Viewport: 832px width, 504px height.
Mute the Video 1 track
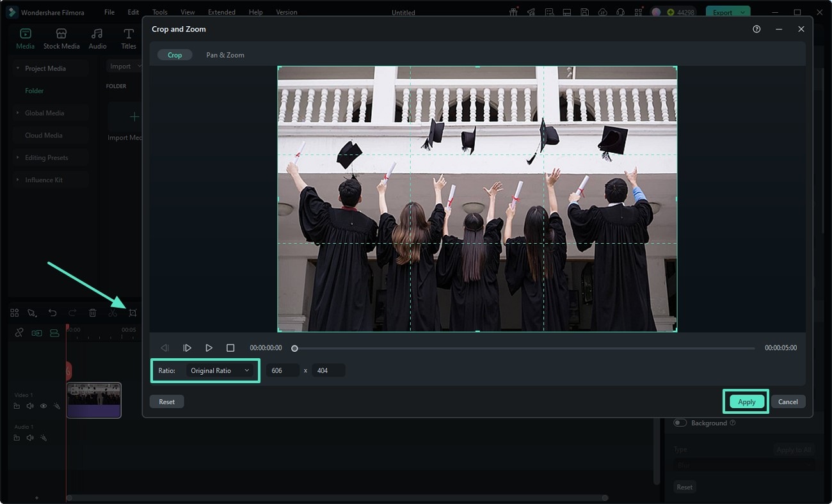30,406
